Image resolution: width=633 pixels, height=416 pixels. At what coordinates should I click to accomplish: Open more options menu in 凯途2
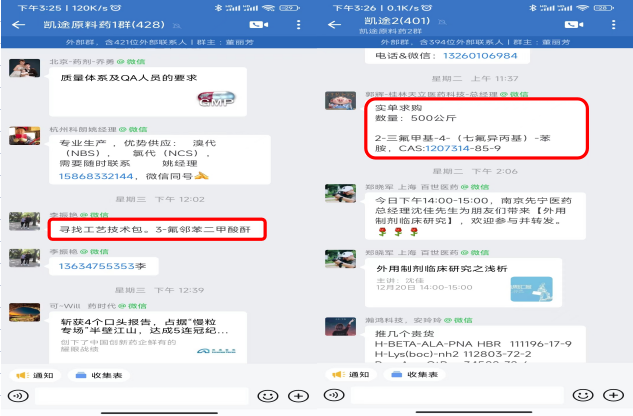point(613,25)
